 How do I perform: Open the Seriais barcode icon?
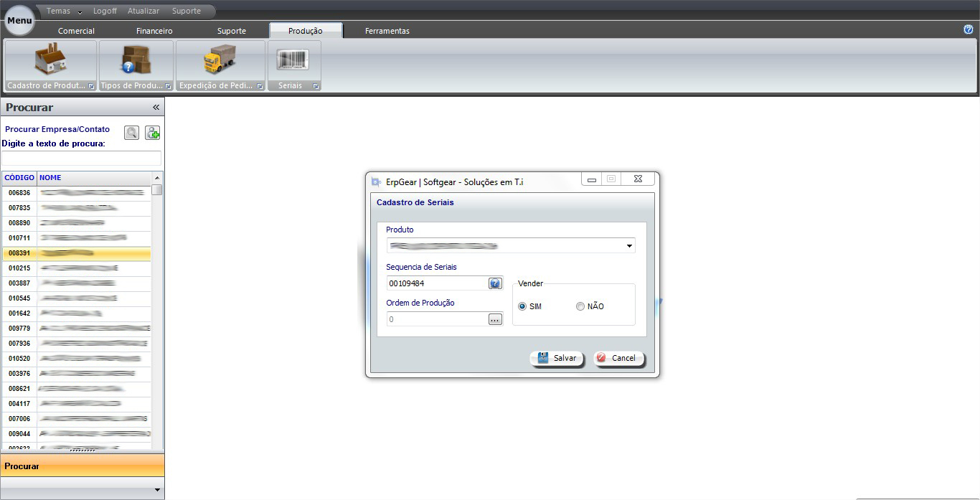[293, 60]
